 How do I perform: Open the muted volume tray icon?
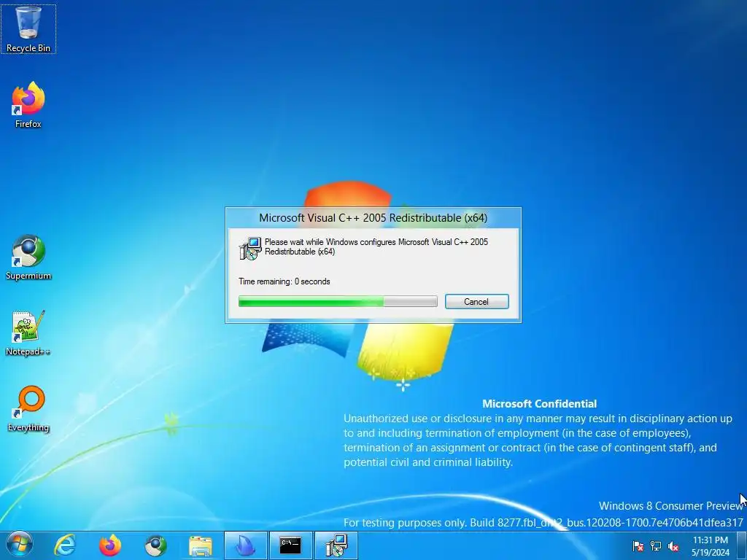(x=673, y=546)
